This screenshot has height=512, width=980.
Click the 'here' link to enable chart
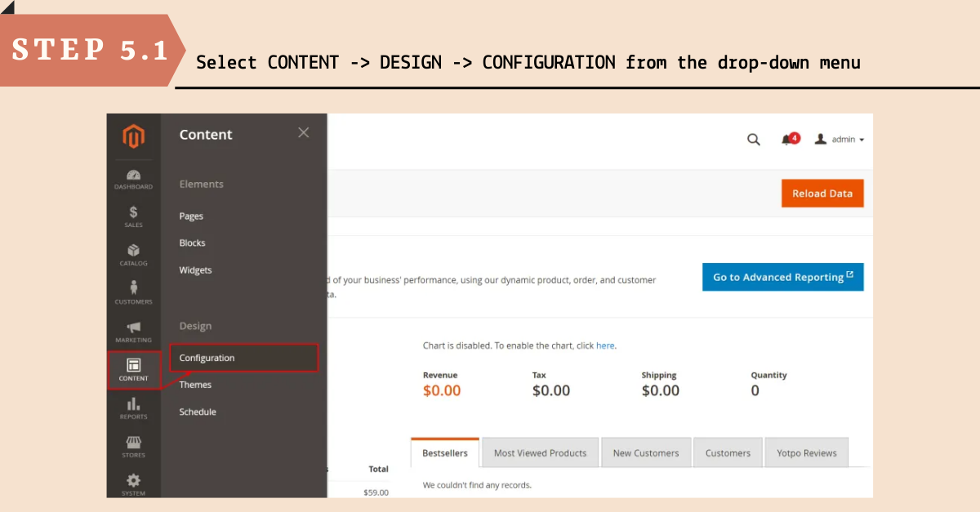click(x=604, y=345)
